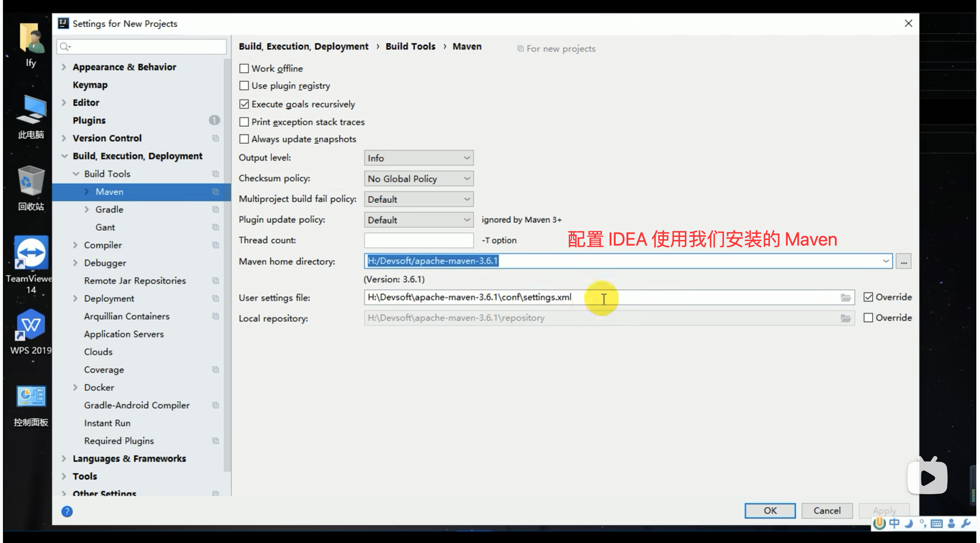
Task: Open the Checksum policy dropdown
Action: click(x=419, y=179)
